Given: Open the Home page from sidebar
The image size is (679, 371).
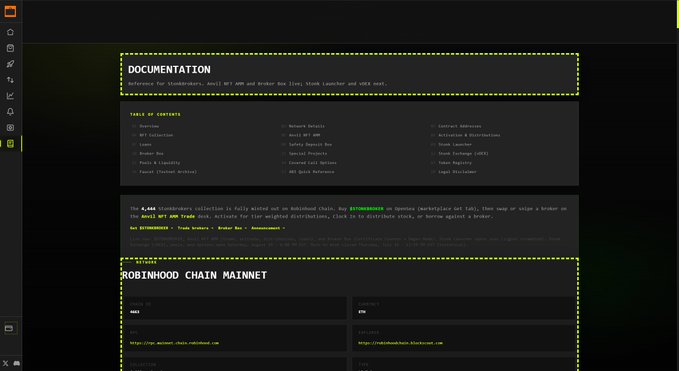Looking at the screenshot, I should (10, 32).
